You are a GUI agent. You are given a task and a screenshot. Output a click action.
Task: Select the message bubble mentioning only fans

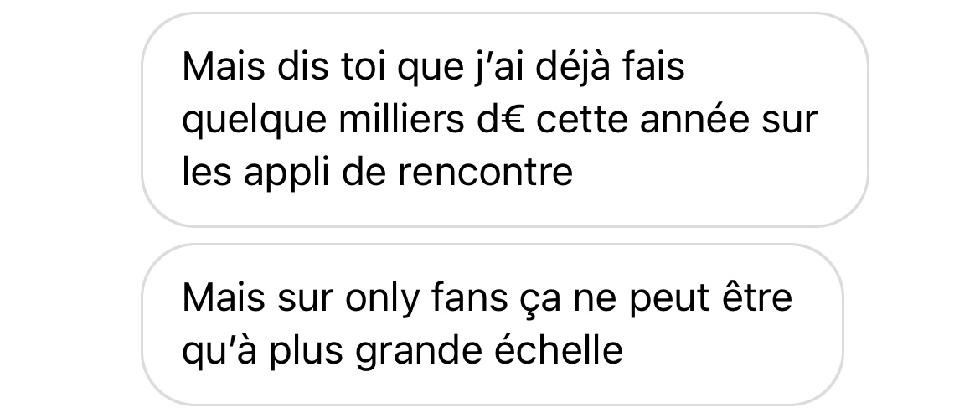click(x=493, y=325)
